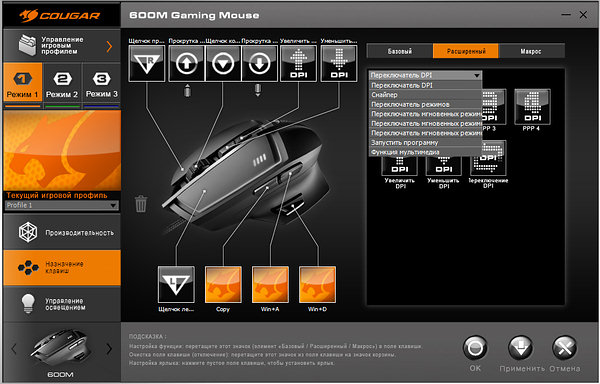Select the left-click button slot icon
The width and height of the screenshot is (600, 384).
(176, 285)
